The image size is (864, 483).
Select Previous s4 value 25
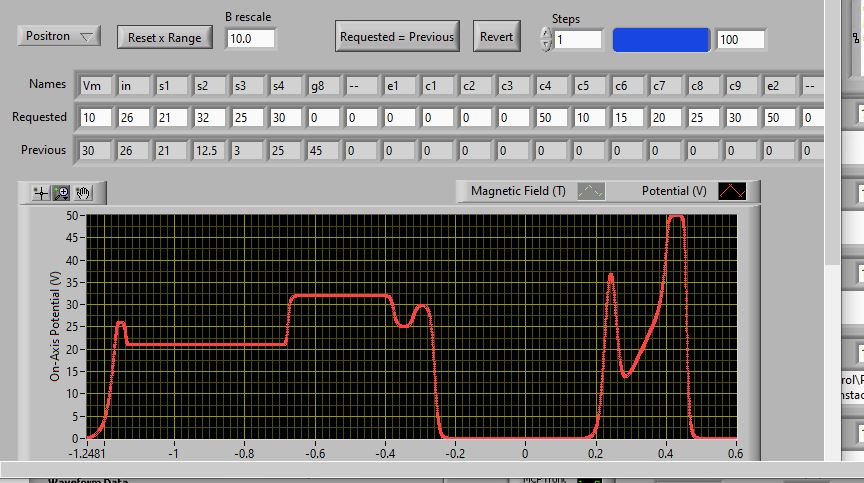click(286, 150)
